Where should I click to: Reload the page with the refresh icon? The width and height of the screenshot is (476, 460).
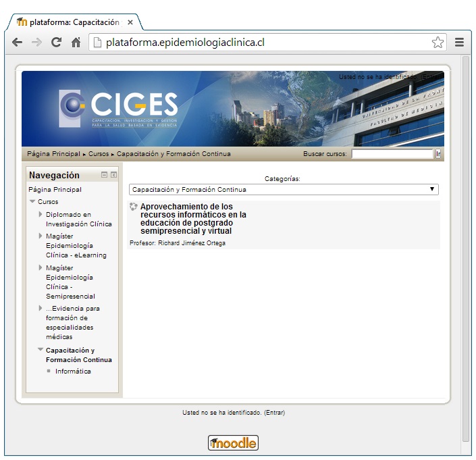click(56, 42)
